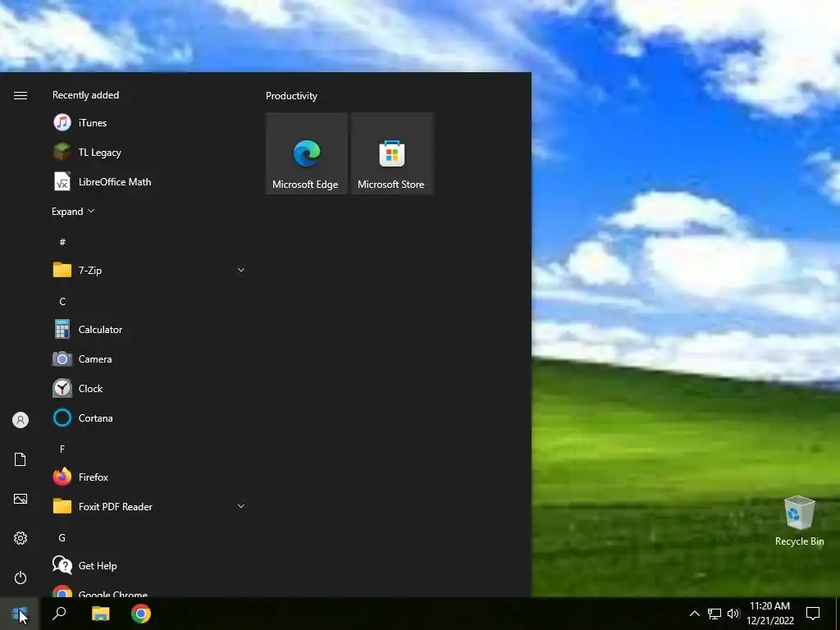Open the user account icon

[21, 420]
